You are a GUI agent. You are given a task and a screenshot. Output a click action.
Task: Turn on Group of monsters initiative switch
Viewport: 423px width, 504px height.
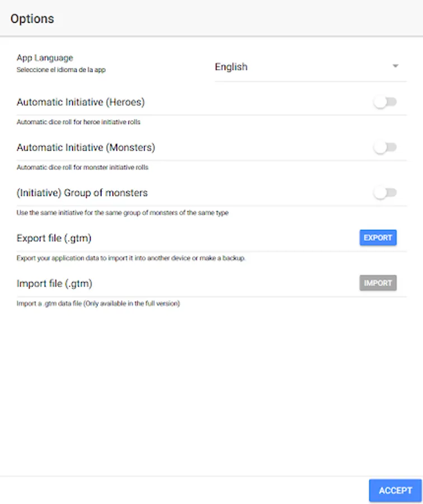[x=385, y=193]
